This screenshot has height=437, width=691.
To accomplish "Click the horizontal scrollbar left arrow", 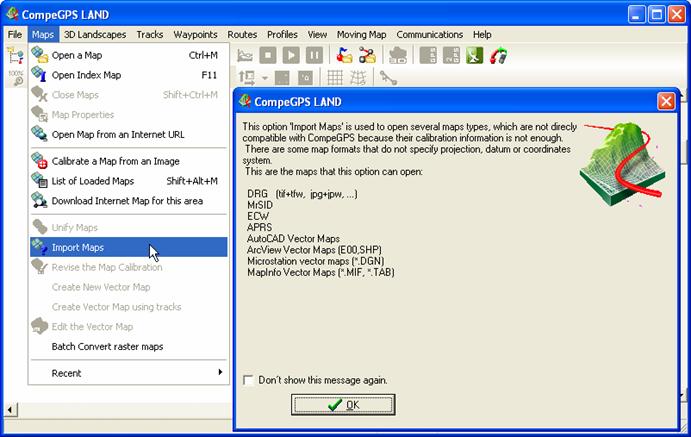I will pyautogui.click(x=10, y=409).
